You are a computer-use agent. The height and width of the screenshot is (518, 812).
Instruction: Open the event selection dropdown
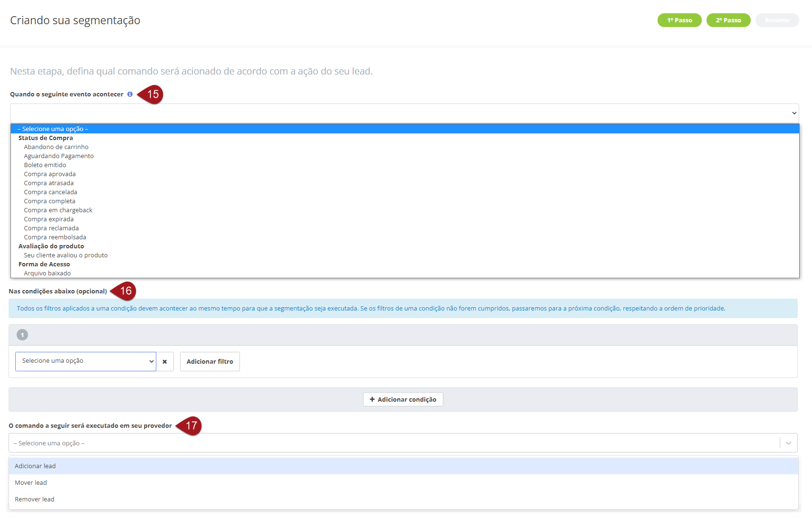(404, 113)
